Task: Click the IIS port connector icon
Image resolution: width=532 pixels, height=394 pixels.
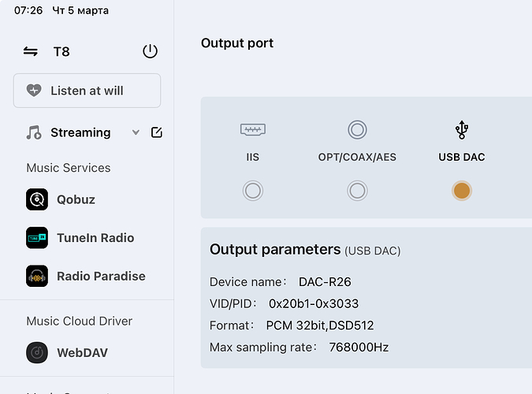Action: click(252, 129)
